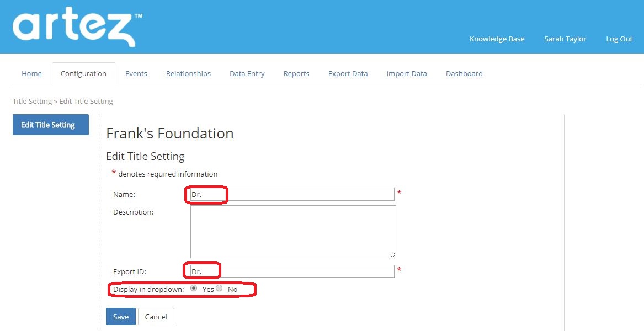
Task: Click the 'Description:' field label
Action: pyautogui.click(x=133, y=212)
